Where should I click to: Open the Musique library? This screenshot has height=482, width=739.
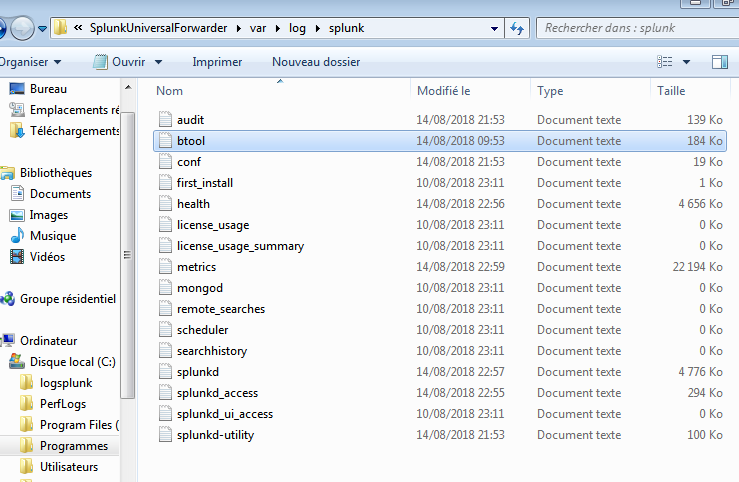tap(53, 236)
